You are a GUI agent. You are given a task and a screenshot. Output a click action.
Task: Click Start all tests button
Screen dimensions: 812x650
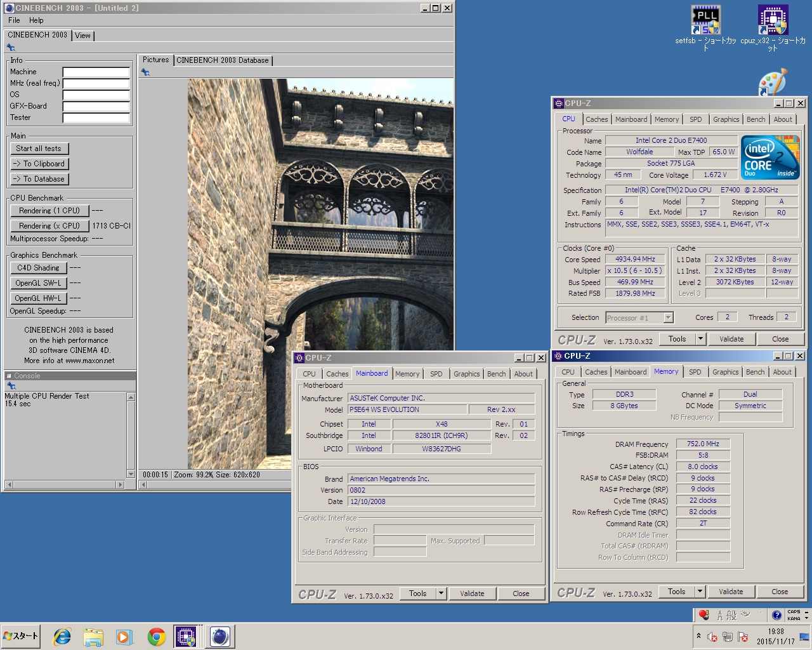[x=39, y=149]
